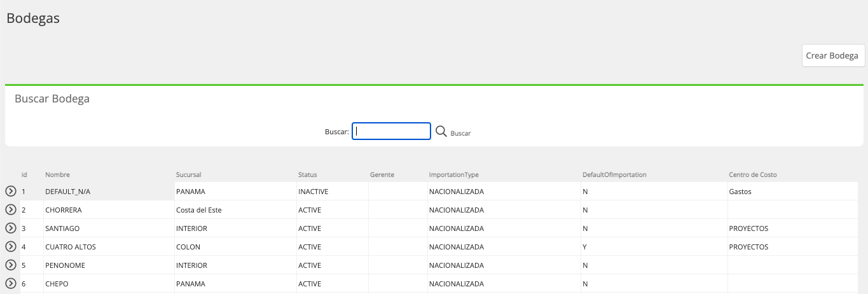The width and height of the screenshot is (868, 294).
Task: Click PANAMA cell in CHEPO row
Action: pos(235,284)
